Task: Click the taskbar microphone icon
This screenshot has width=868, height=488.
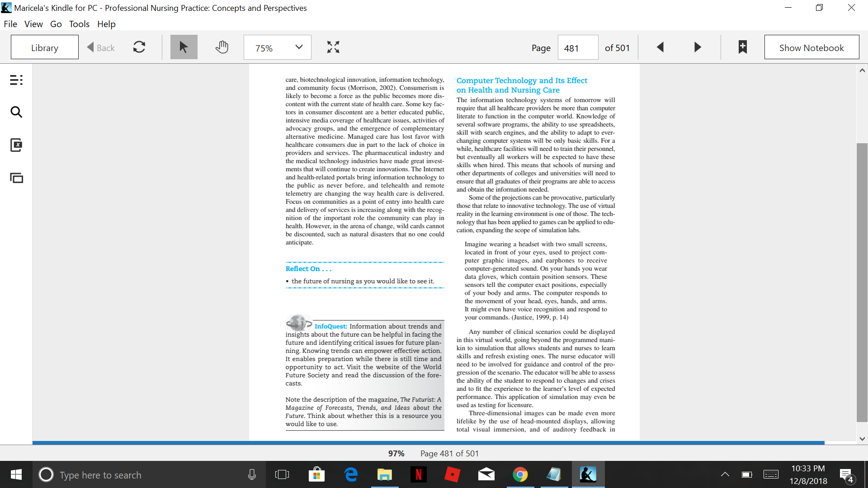Action: tap(252, 474)
